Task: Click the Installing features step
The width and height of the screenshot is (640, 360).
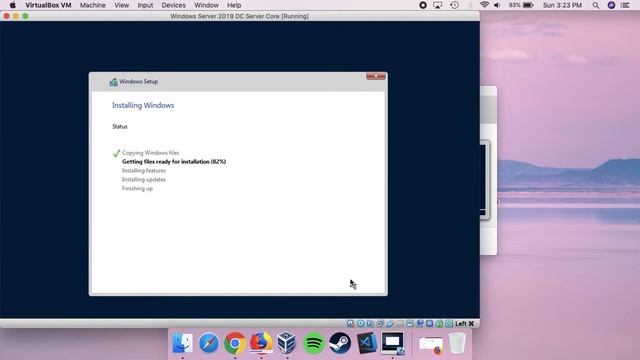Action: pyautogui.click(x=144, y=171)
